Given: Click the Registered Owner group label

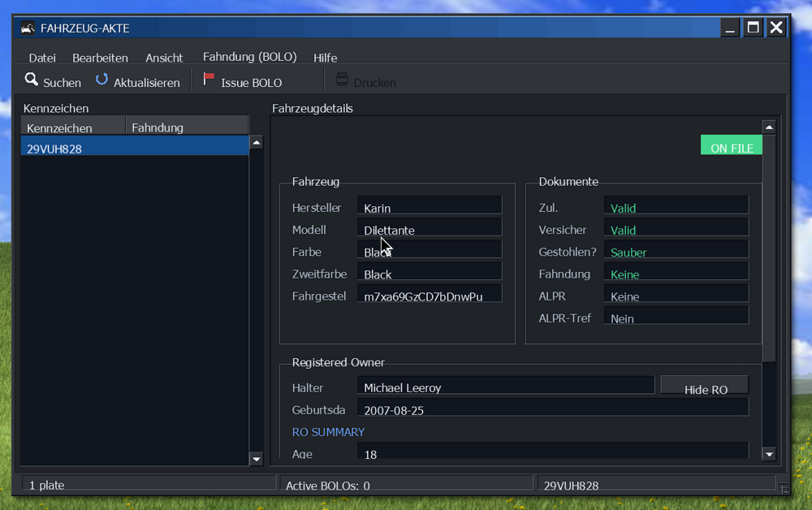Looking at the screenshot, I should pos(338,362).
